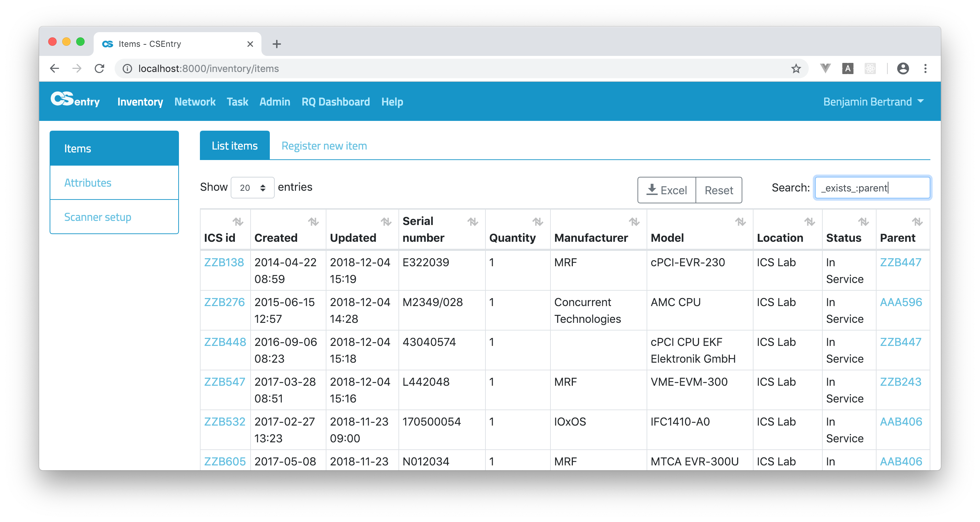Open Chrome's three-dot menu
The image size is (980, 522).
tap(925, 69)
